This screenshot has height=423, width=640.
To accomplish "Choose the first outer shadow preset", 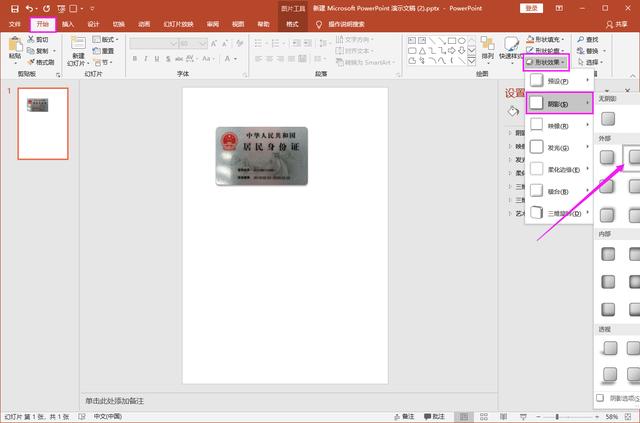I will point(608,157).
